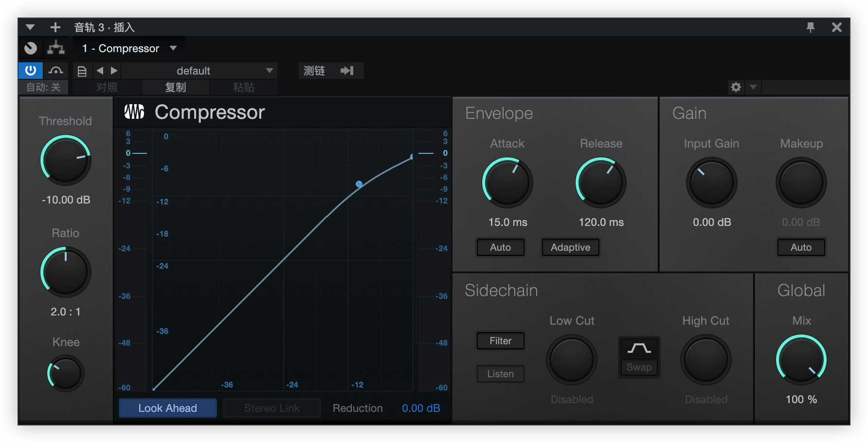Open the settings gear icon

[736, 87]
